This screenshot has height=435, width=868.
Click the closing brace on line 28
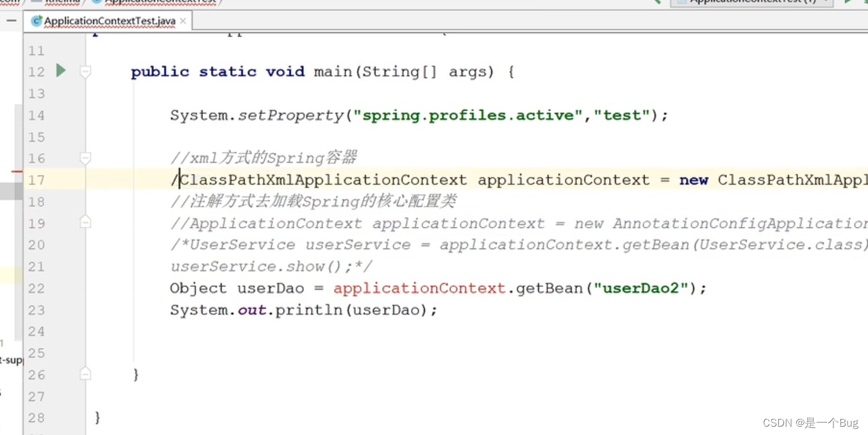97,418
